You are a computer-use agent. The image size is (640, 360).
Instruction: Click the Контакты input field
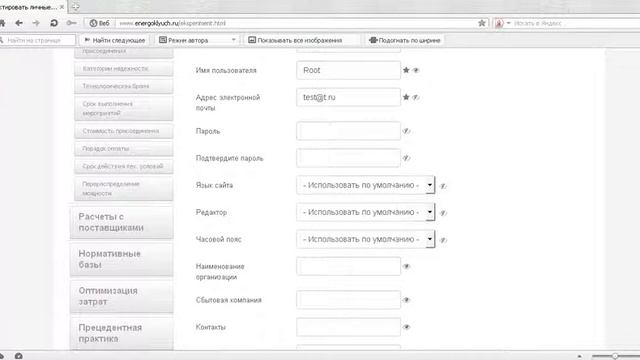click(x=349, y=327)
